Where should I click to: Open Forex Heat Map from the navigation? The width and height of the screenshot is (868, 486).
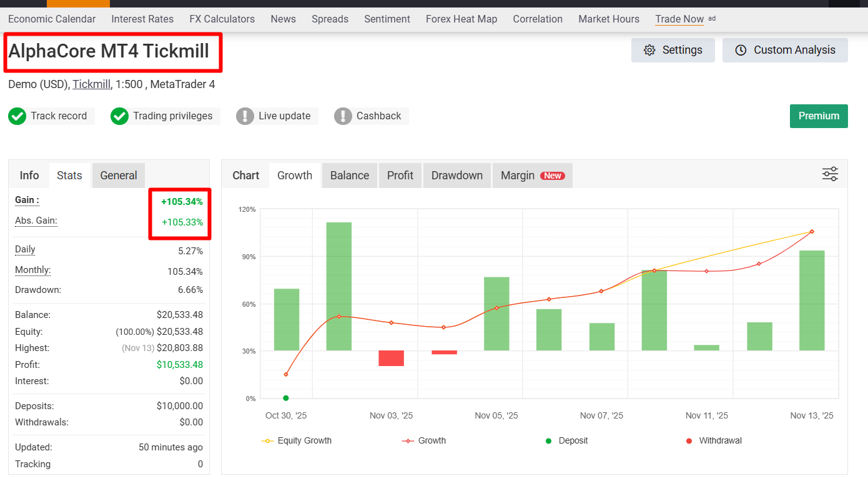[x=461, y=19]
